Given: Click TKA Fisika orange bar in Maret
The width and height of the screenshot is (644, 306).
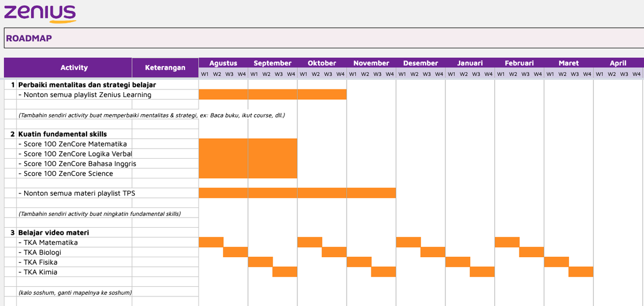Looking at the screenshot, I should click(557, 262).
